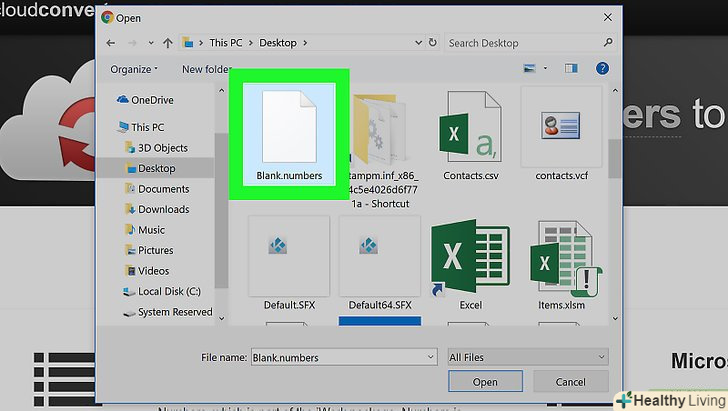
Task: Expand the address bar history dropdown
Action: (x=418, y=43)
